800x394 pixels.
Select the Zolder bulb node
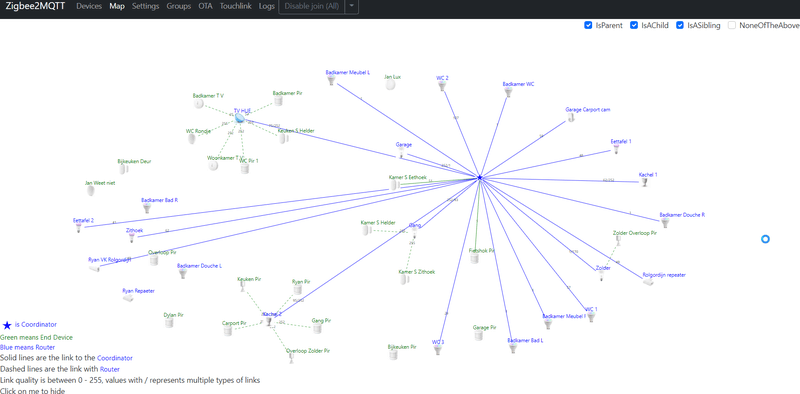[x=601, y=276]
